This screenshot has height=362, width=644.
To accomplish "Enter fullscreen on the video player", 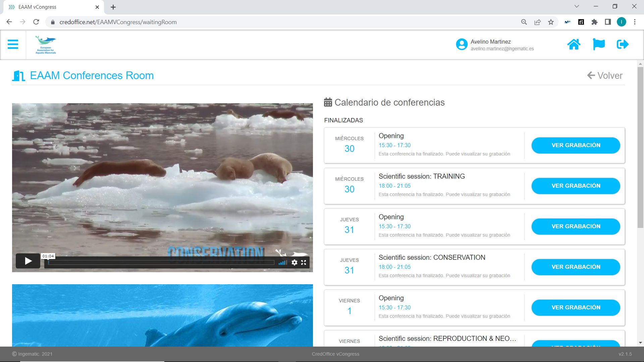I will pyautogui.click(x=304, y=262).
